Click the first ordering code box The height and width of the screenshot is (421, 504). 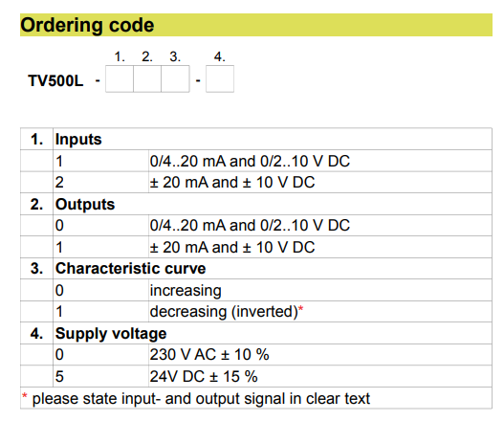click(120, 79)
